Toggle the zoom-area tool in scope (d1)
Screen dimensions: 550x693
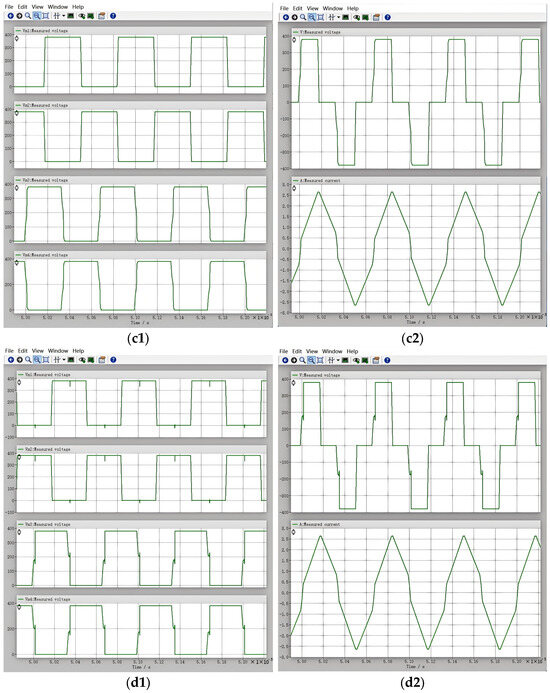pos(37,360)
